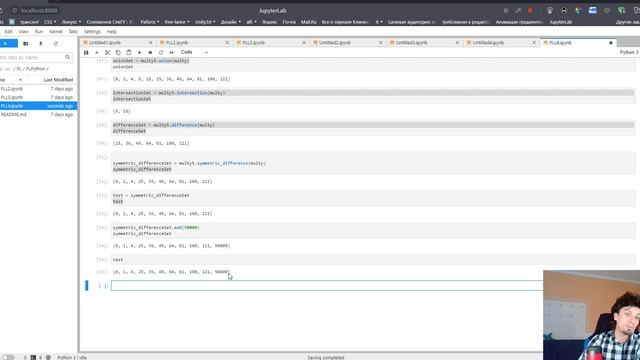Close the Untitled1.ipynb tab

(151, 42)
